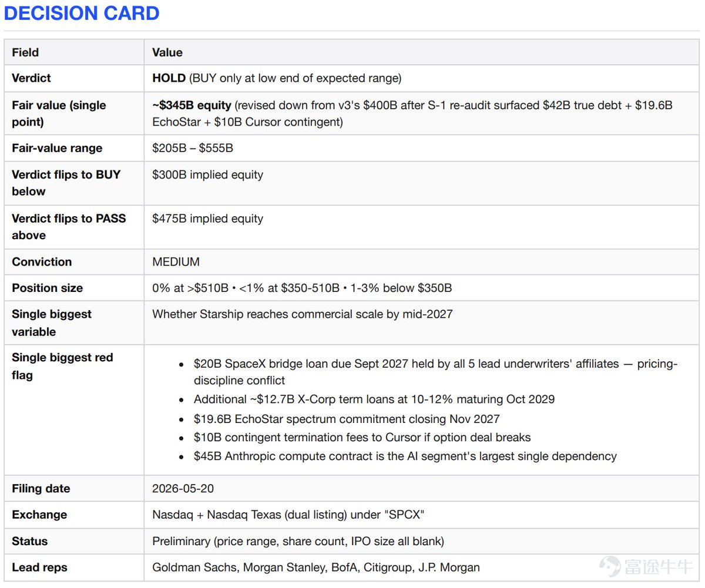705x588 pixels.
Task: Click the X-Corp term loans bullet
Action: (x=374, y=399)
